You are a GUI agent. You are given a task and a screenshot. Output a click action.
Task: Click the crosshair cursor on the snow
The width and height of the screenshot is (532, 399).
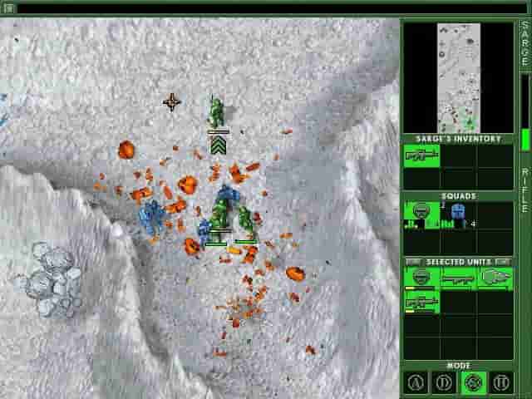172,101
